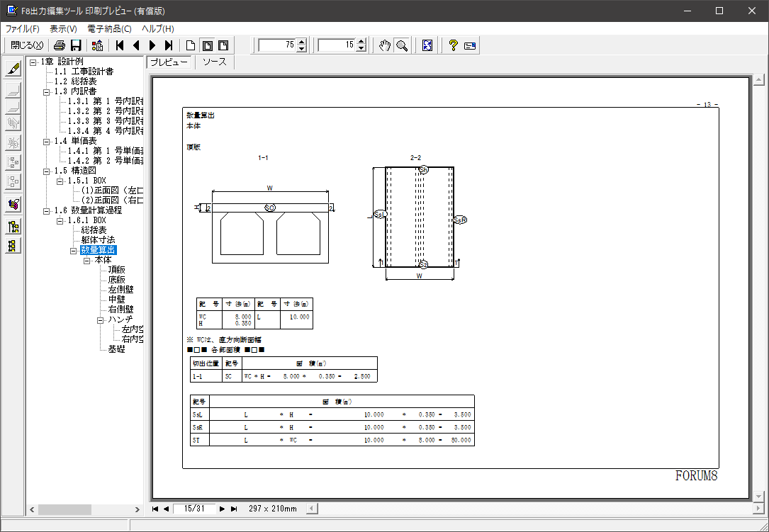Screen dimensions: 769x532
Task: Click the floppy disk save icon
Action: tap(75, 45)
